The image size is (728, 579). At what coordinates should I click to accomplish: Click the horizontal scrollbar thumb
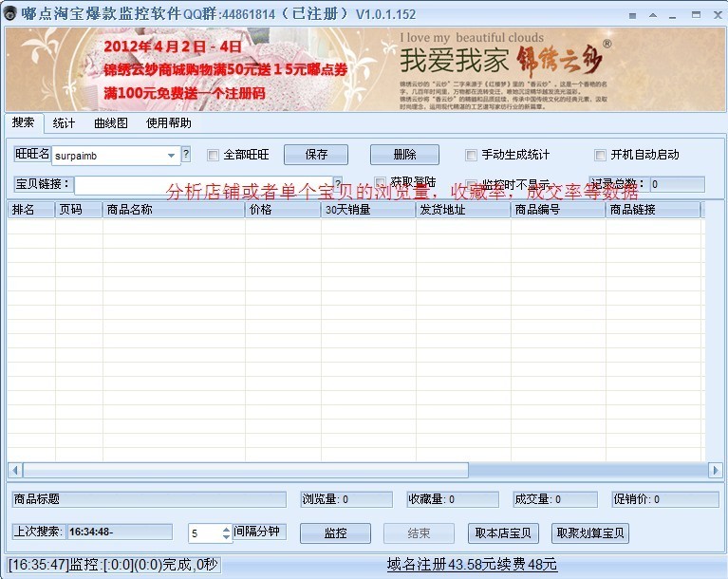point(246,471)
